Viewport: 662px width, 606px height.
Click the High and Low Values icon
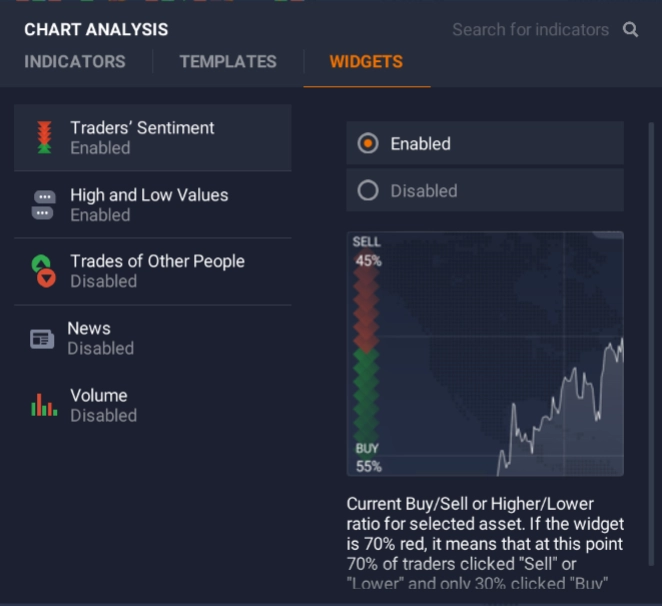[x=43, y=205]
